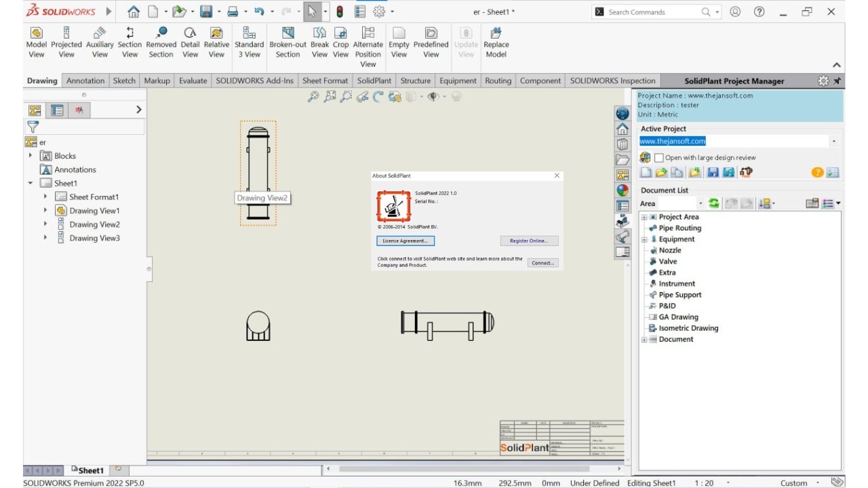Expand FeatureManager tabs chevron arrow

pyautogui.click(x=139, y=110)
